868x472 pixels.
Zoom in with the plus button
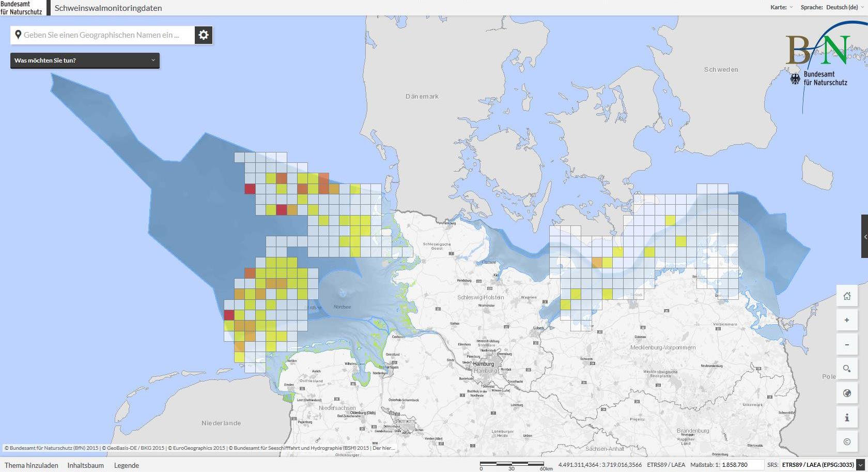847,321
